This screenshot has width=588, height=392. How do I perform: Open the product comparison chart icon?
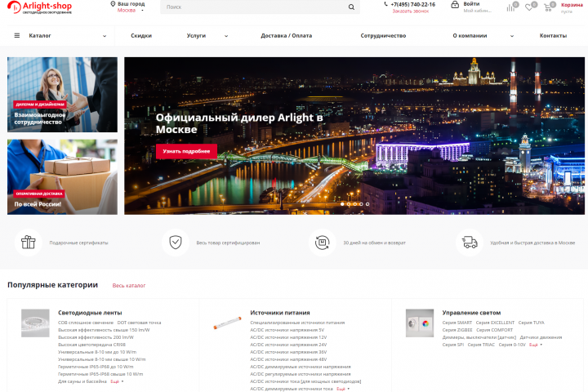510,7
